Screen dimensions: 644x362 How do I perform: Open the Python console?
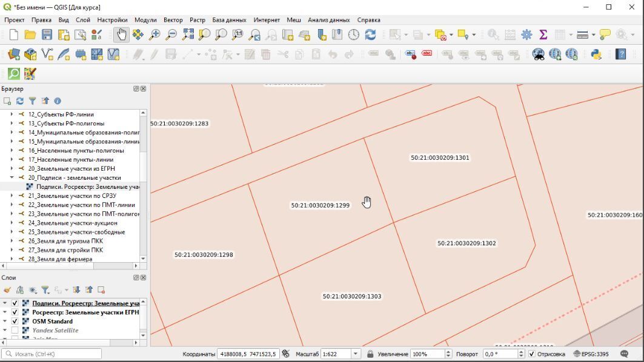596,54
